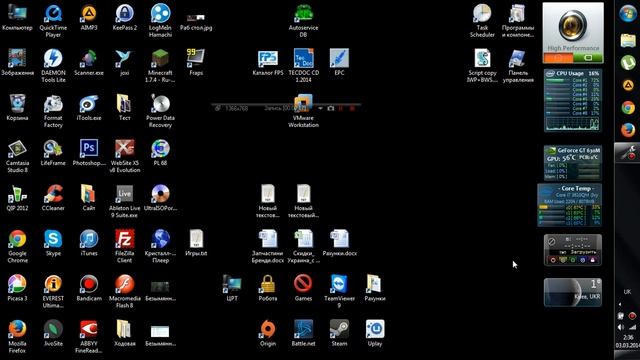The width and height of the screenshot is (640, 360).
Task: Launch Ableton Live 9 Suite.exe
Action: point(124,201)
